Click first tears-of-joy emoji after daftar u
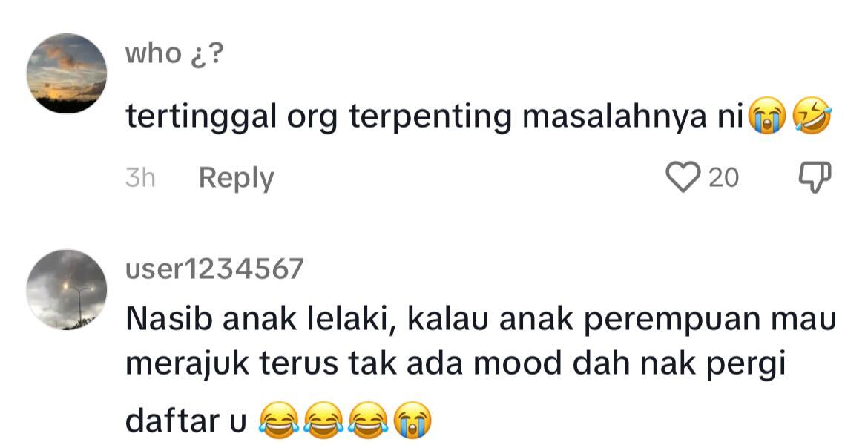Viewport: 868px width, 448px height. click(x=279, y=421)
